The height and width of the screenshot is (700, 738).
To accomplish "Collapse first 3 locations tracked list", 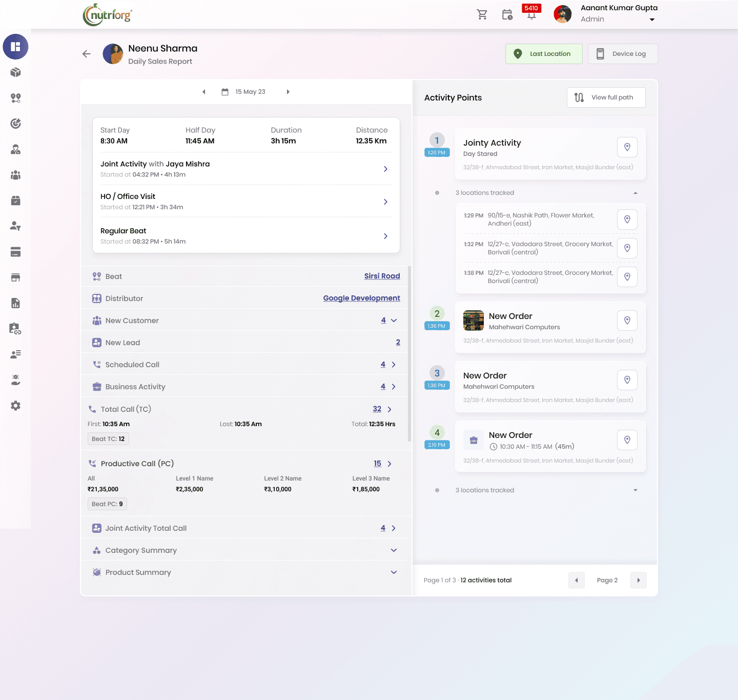I will (x=635, y=193).
